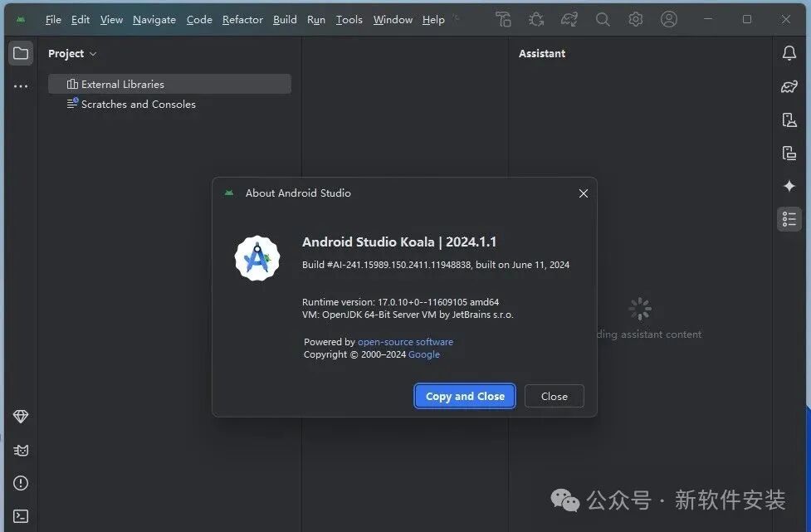
Task: Open the Refactor menu
Action: point(242,20)
